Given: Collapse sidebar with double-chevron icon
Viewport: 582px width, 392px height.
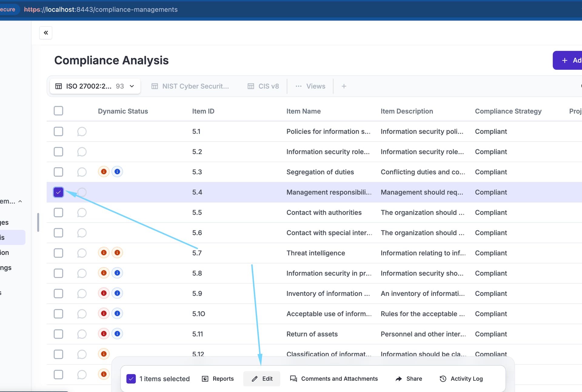Looking at the screenshot, I should [46, 33].
